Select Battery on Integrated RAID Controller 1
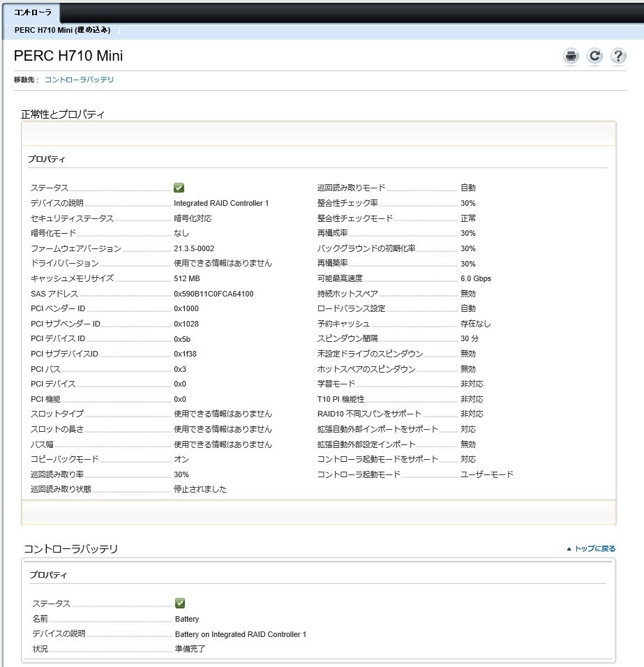This screenshot has height=667, width=644. pyautogui.click(x=241, y=634)
